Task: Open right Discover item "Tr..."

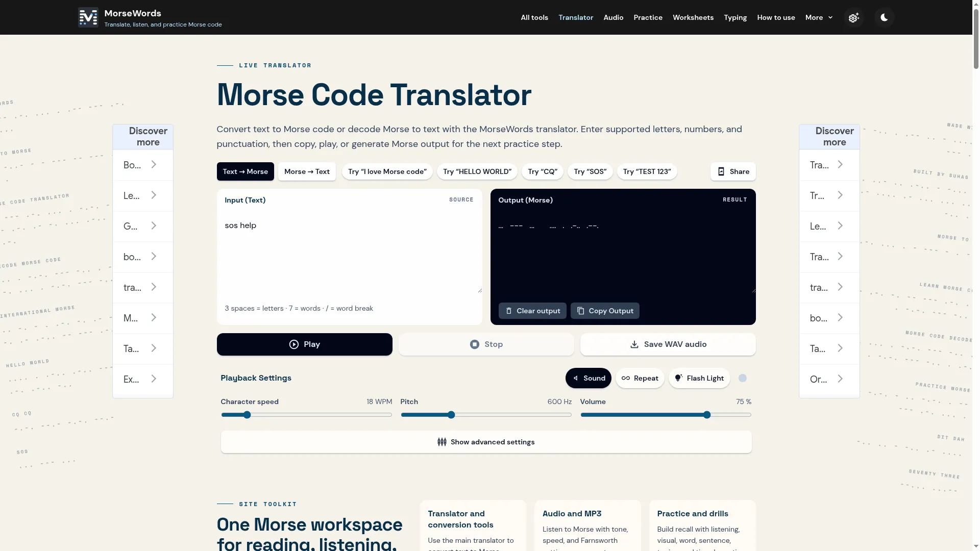Action: pos(829,195)
